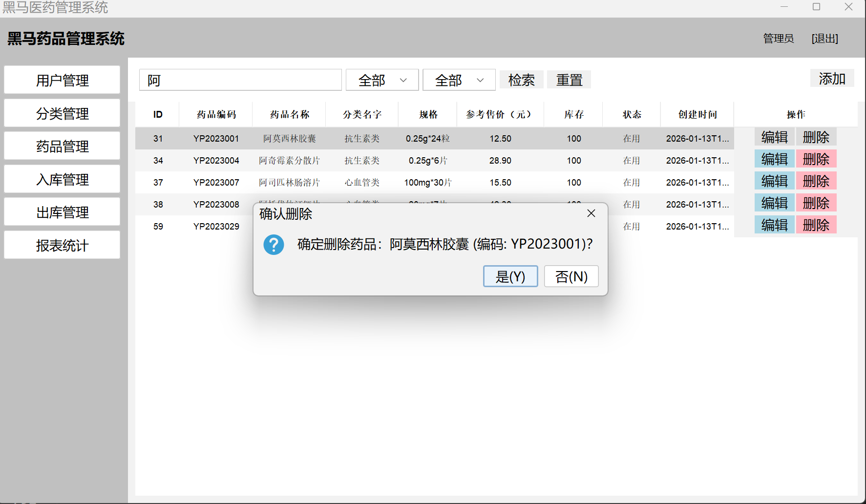View 报表统计 reports
Image resolution: width=866 pixels, height=504 pixels.
[x=62, y=245]
